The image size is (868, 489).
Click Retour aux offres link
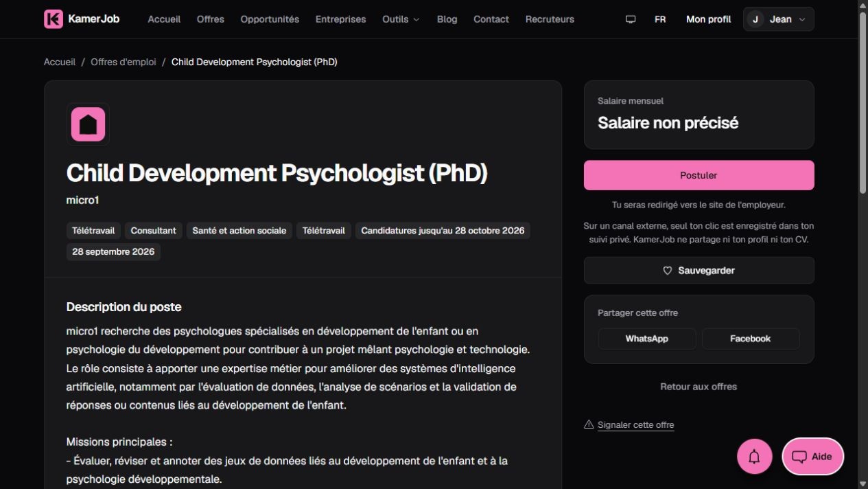point(699,387)
